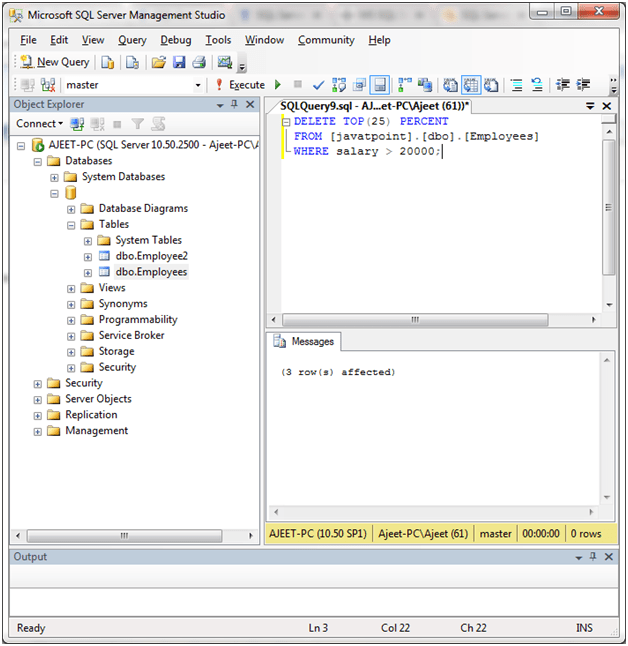Open the Debug menu
This screenshot has height=646, width=628.
click(176, 40)
